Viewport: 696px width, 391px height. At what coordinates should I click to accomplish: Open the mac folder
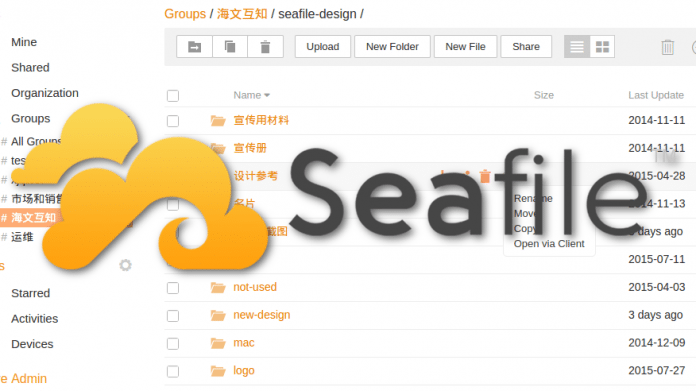click(244, 343)
